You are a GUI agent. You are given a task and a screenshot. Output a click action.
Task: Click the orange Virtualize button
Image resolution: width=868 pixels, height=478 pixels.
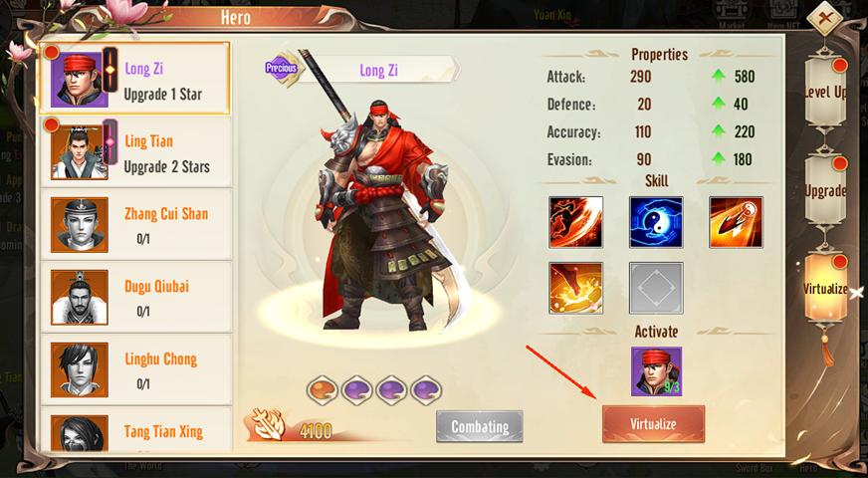(653, 424)
